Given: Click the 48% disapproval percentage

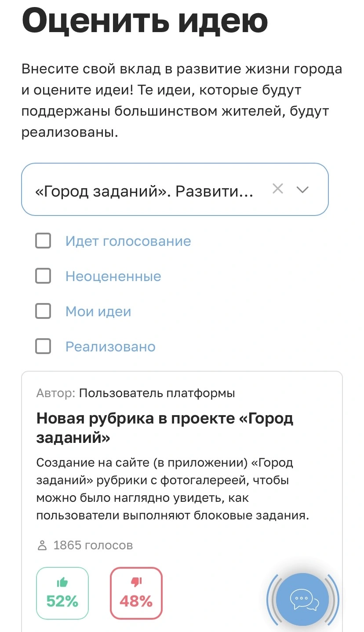Looking at the screenshot, I should click(x=136, y=601).
